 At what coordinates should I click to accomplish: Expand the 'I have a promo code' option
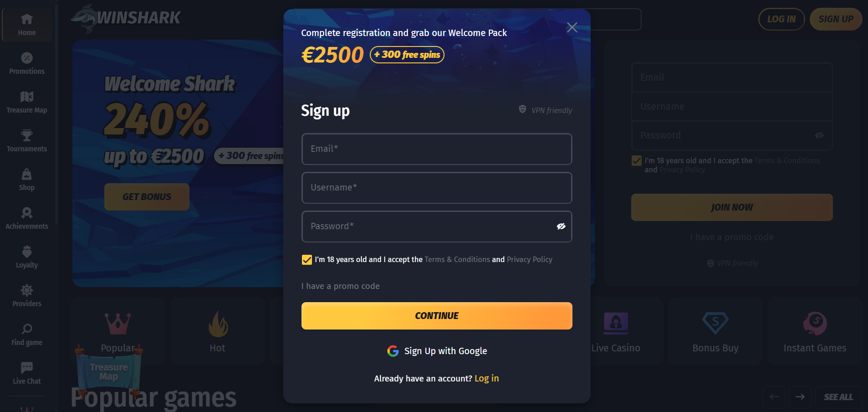tap(340, 286)
